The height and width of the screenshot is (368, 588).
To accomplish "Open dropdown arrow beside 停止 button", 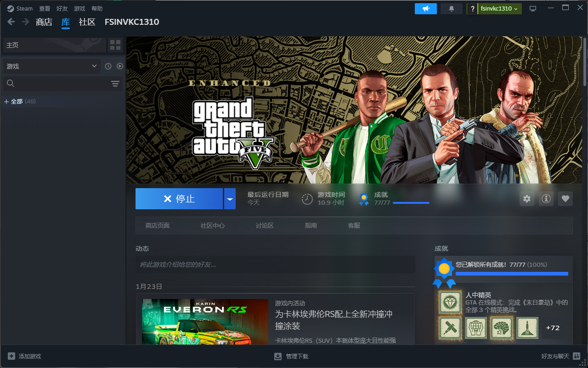I will [230, 199].
